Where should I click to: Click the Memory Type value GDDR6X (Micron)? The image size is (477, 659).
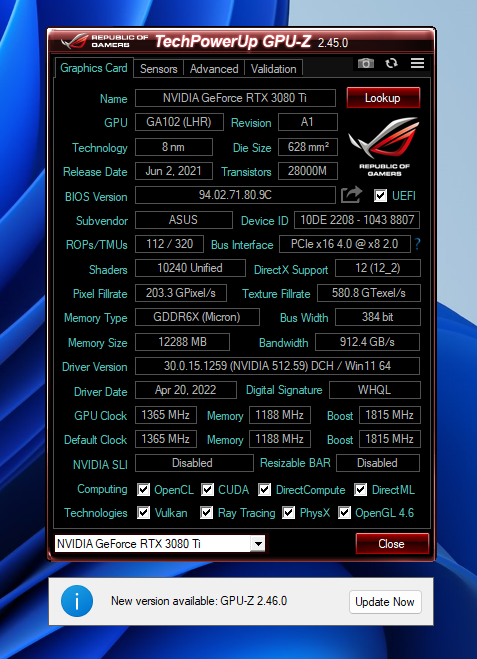click(x=197, y=317)
